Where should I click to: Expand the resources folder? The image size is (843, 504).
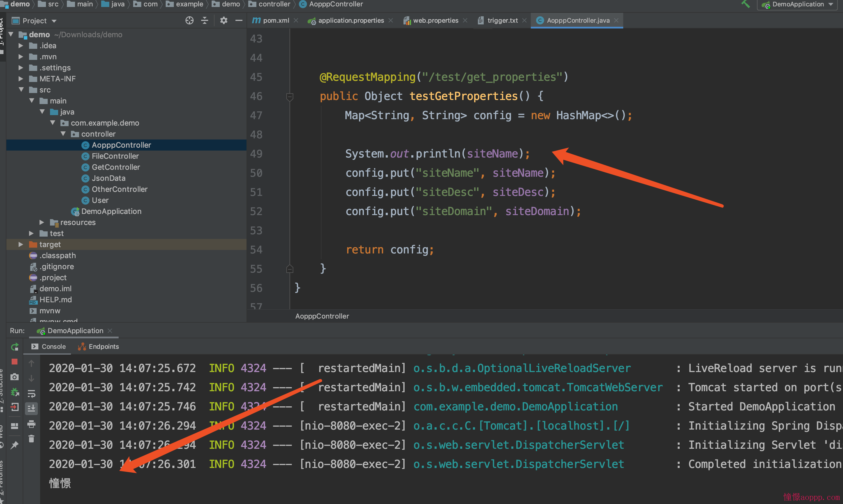[42, 222]
